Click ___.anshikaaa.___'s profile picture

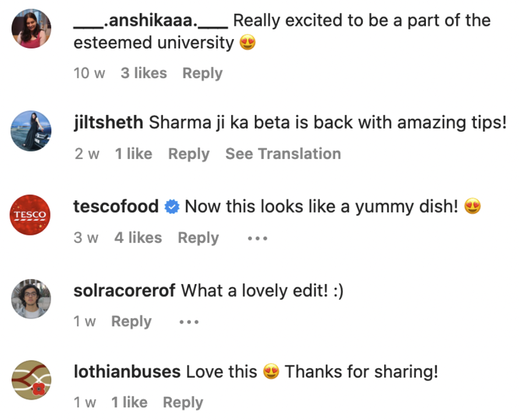click(x=31, y=29)
